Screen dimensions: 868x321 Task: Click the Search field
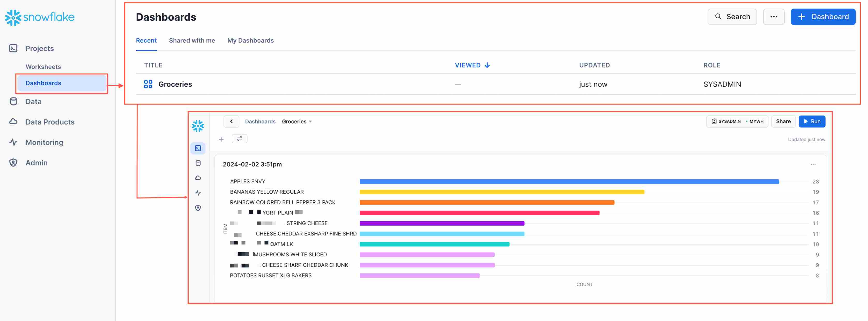click(732, 17)
